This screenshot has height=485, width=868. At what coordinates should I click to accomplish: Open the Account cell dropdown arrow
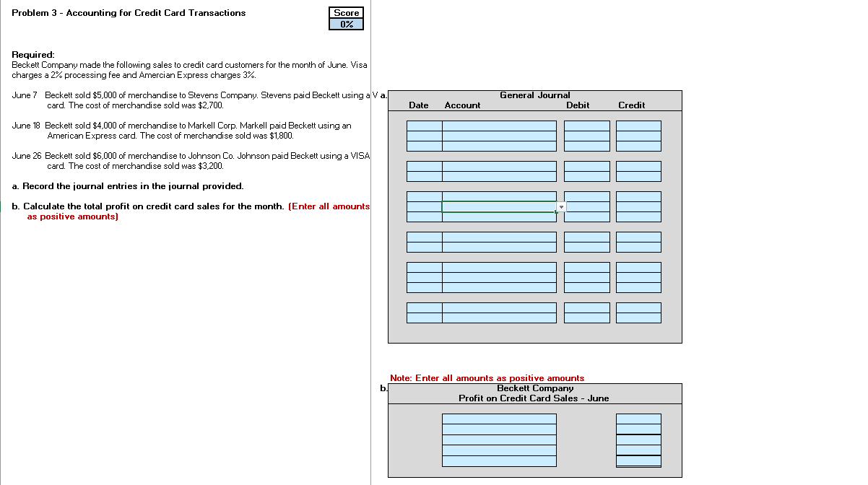pyautogui.click(x=561, y=207)
